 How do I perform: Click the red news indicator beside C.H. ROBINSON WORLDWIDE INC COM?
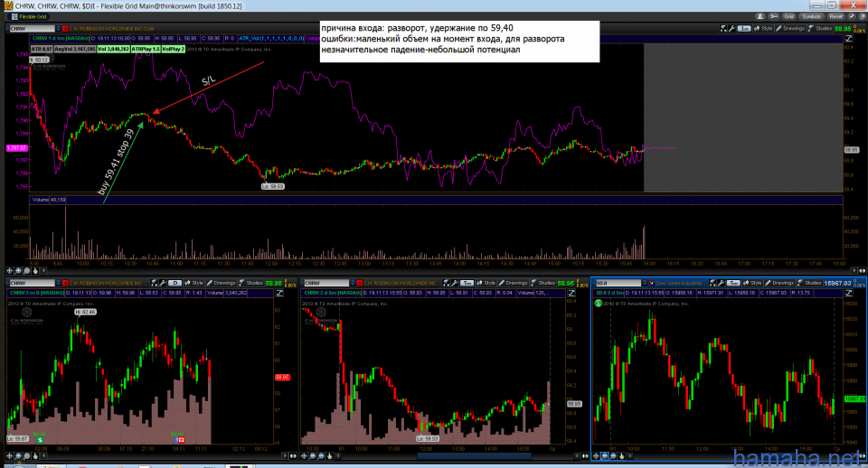coord(65,29)
